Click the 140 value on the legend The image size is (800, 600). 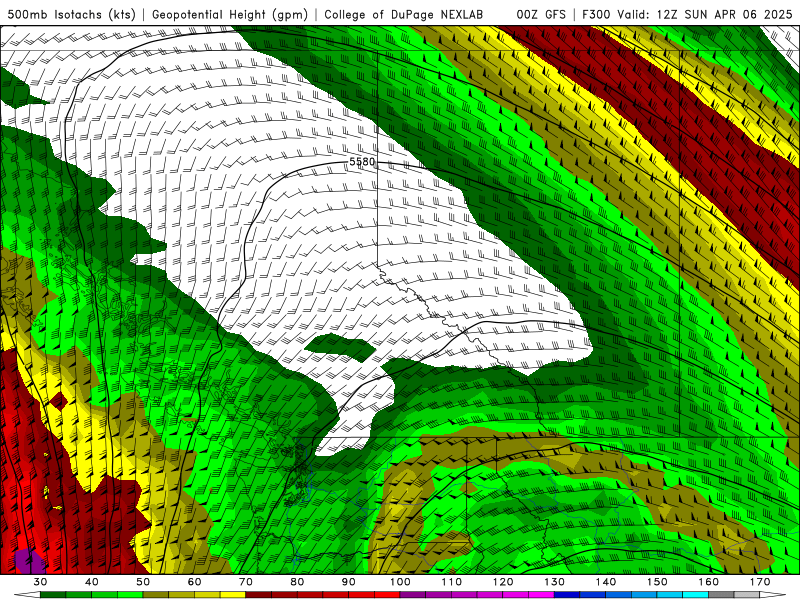tap(606, 582)
